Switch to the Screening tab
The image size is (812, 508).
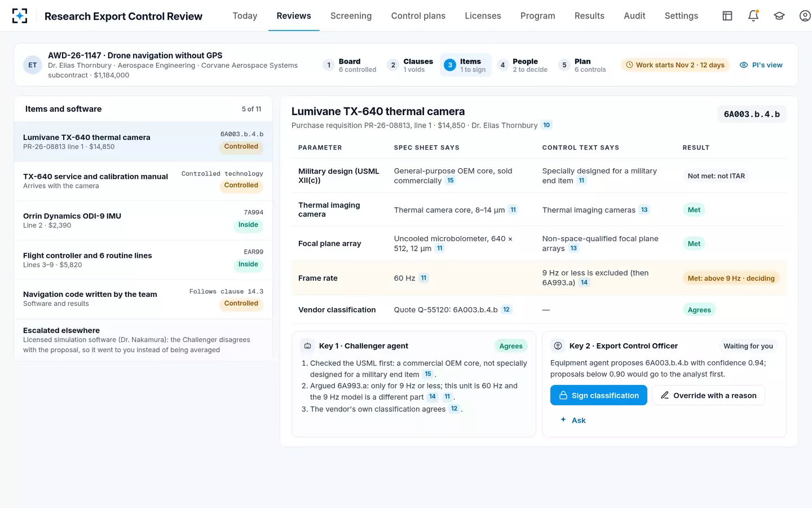(351, 16)
